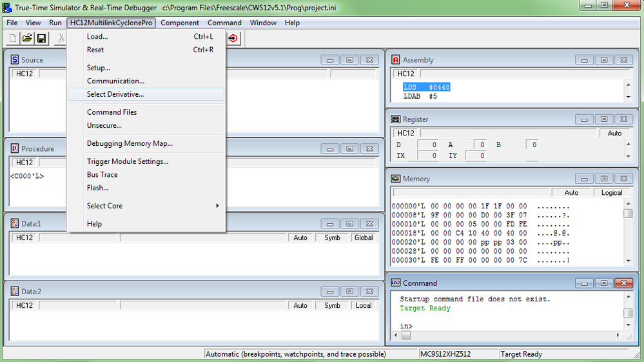Viewport: 644px width, 362px height.
Task: Click Auto field in Register window
Action: (x=614, y=133)
